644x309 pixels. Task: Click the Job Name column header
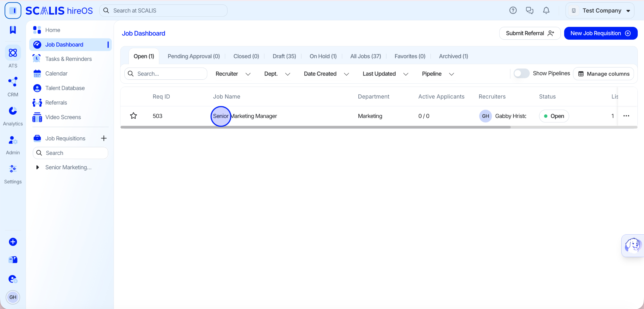click(227, 96)
